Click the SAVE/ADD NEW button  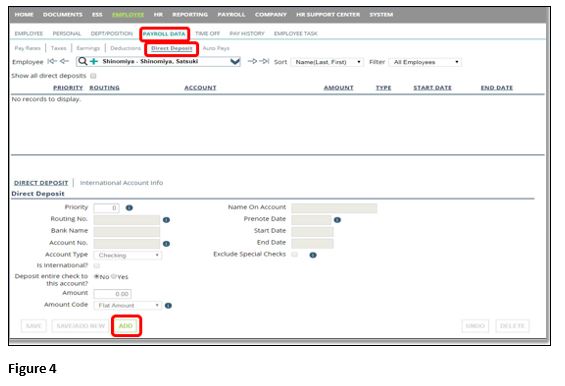pos(81,326)
